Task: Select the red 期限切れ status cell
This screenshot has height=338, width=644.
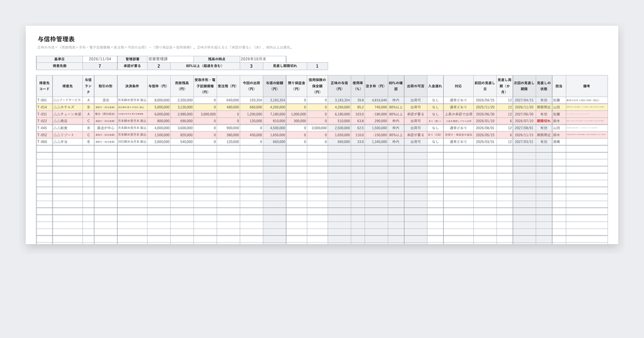Action: click(x=544, y=121)
